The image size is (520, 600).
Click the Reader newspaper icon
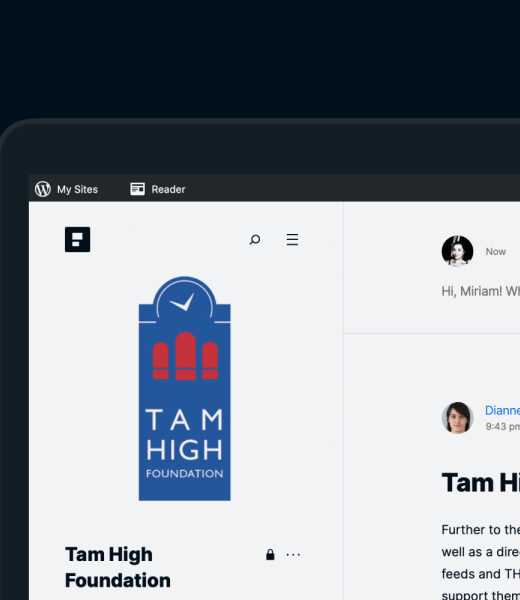137,189
